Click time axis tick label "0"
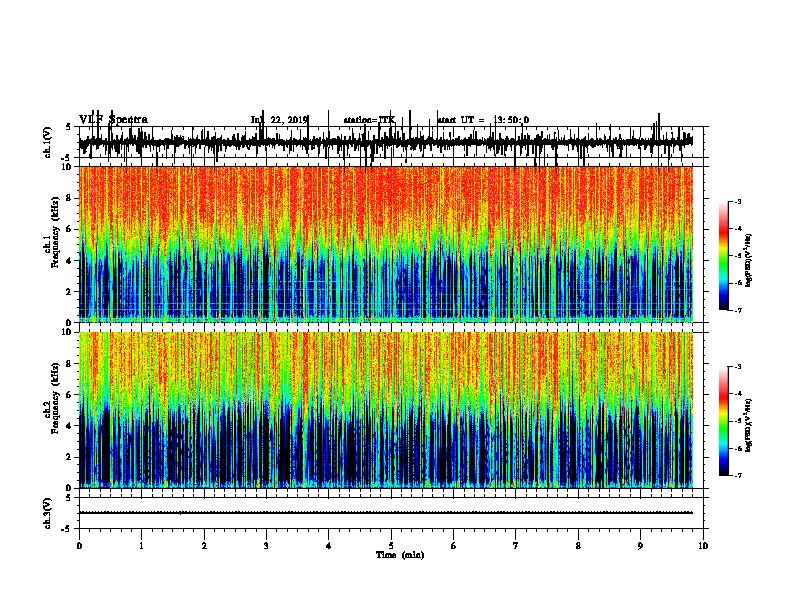 (79, 546)
